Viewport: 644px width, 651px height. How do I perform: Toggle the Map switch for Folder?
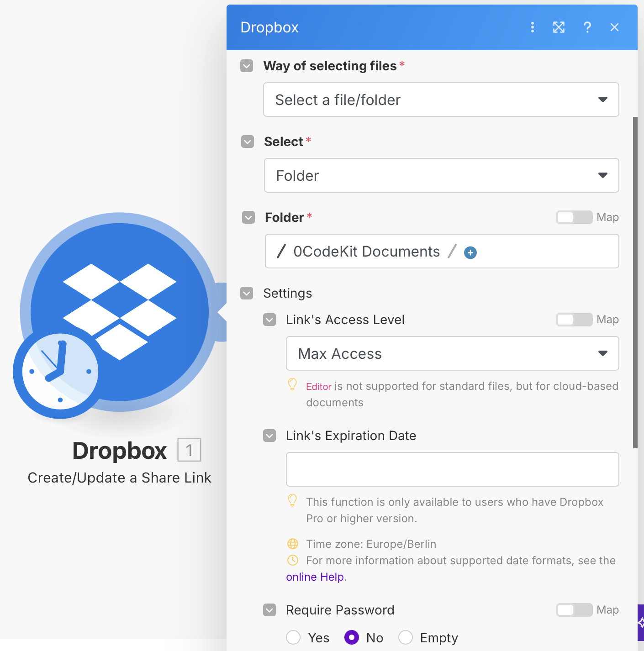pyautogui.click(x=574, y=217)
